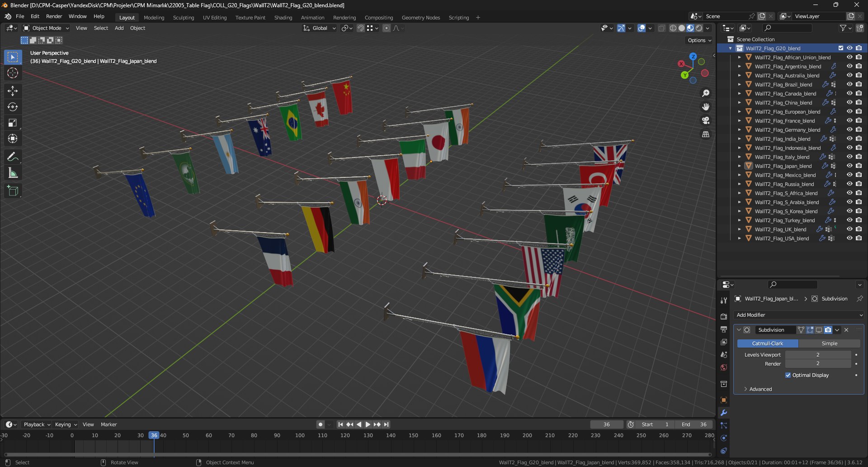Open the Particles properties tab
Screen dimensions: 868x467
[724, 425]
